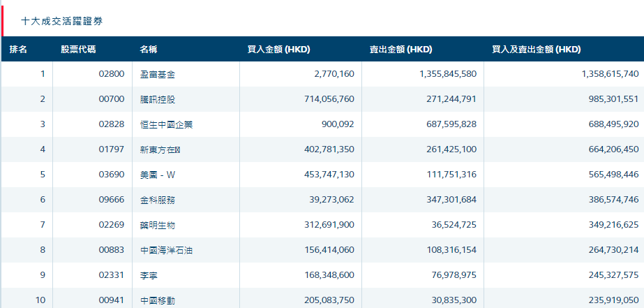Click the name 中國移動
The height and width of the screenshot is (308, 644).
click(x=157, y=301)
